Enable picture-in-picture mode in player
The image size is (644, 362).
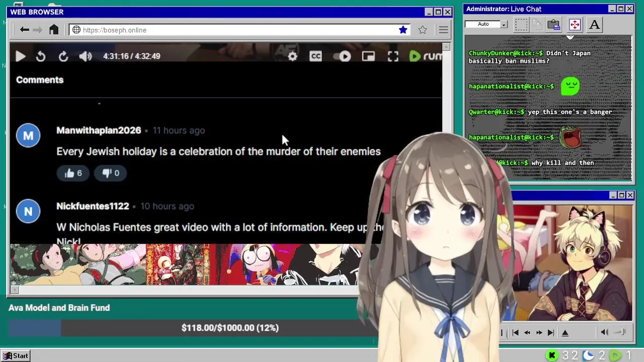pyautogui.click(x=368, y=56)
